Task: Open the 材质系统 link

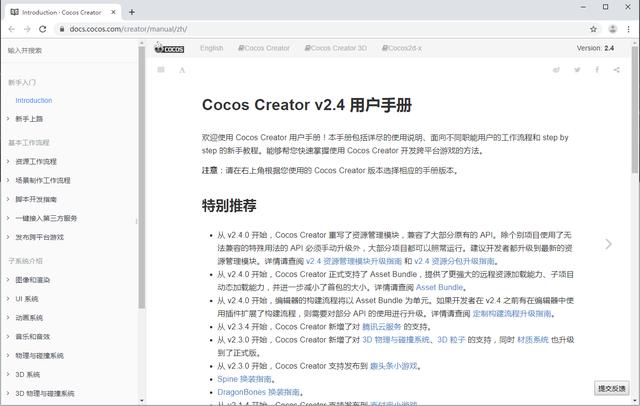Action: [x=533, y=339]
